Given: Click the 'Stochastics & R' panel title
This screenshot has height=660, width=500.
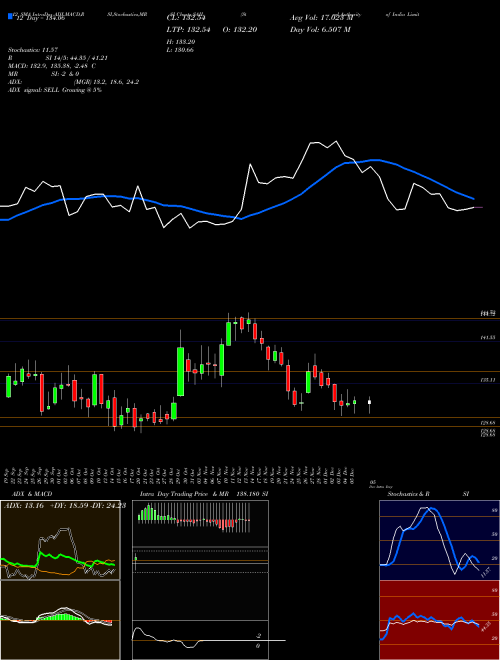Looking at the screenshot, I should click(x=409, y=494).
